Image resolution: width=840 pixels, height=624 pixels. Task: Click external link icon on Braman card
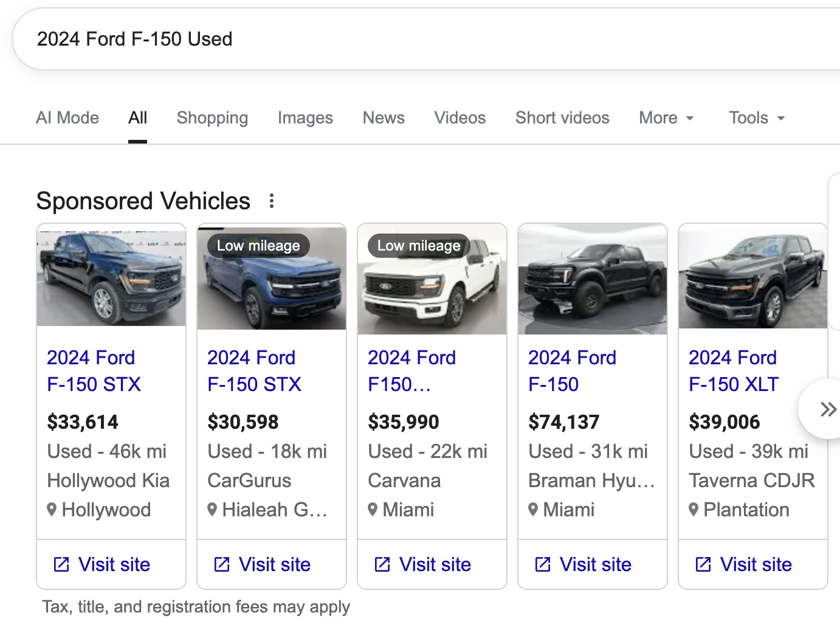point(543,564)
